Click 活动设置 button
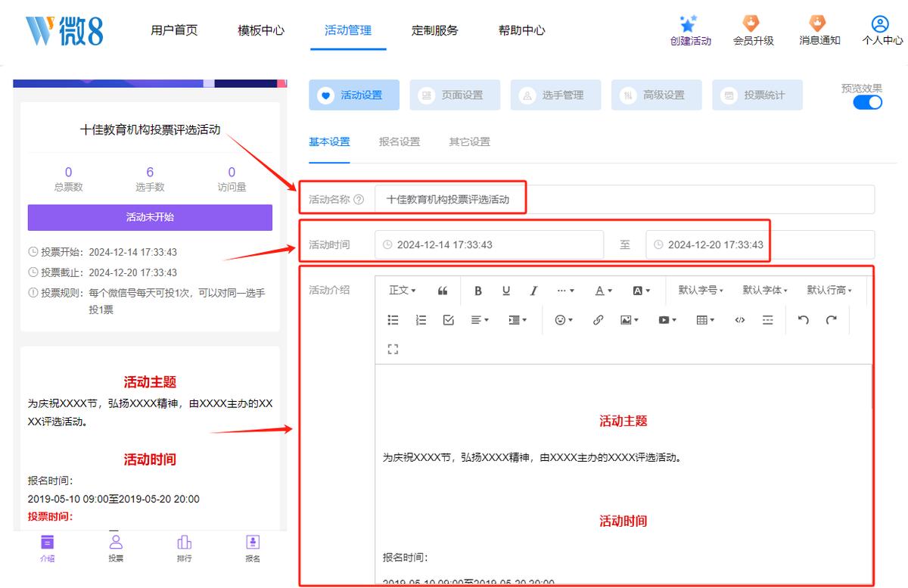This screenshot has height=588, width=908. [x=354, y=95]
